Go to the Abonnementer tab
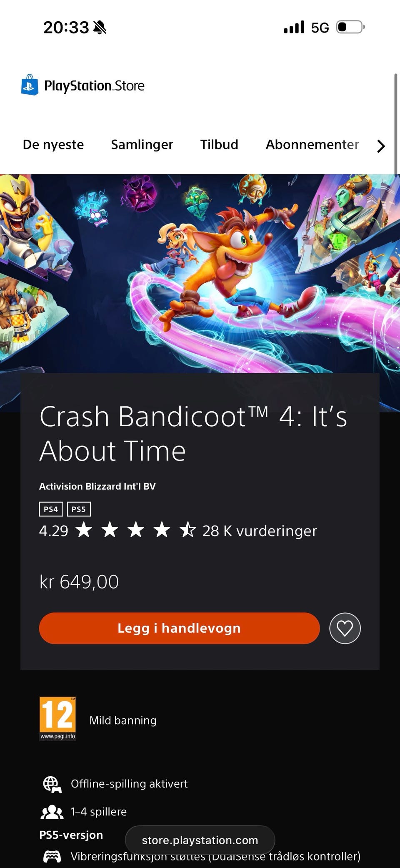 312,144
